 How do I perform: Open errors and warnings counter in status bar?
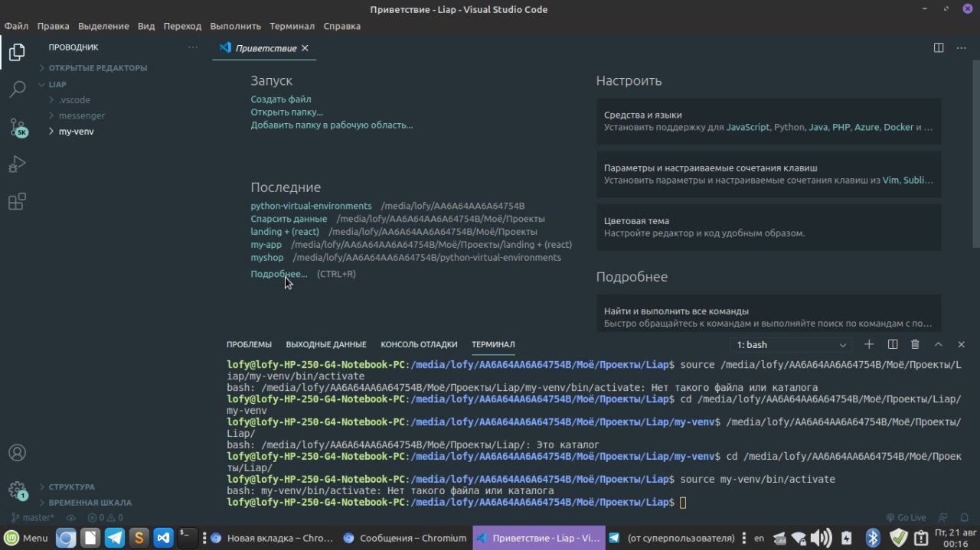coord(105,518)
